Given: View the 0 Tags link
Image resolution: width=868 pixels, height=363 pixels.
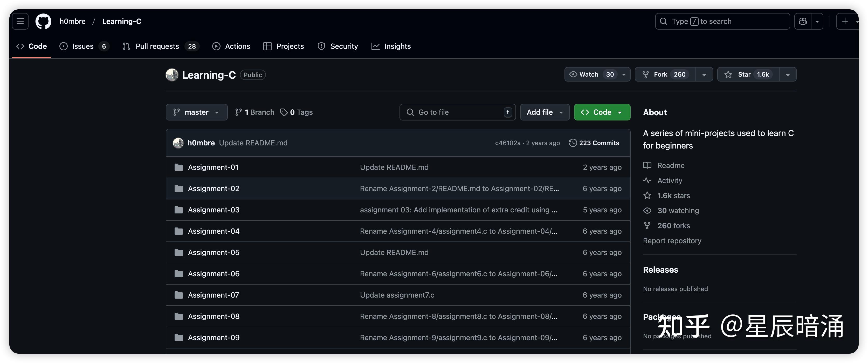Looking at the screenshot, I should tap(297, 112).
